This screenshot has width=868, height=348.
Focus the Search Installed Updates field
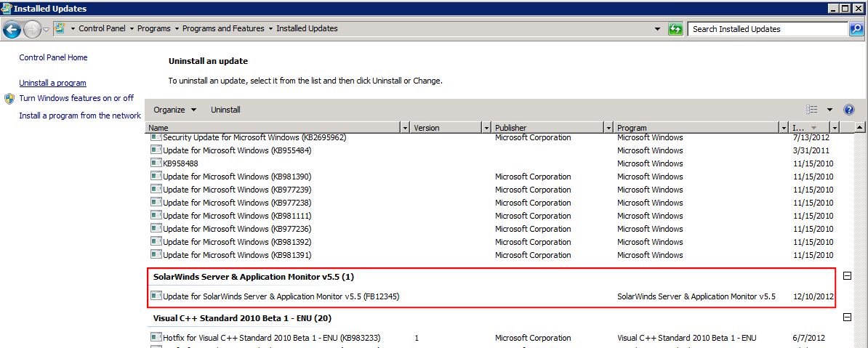click(x=768, y=29)
